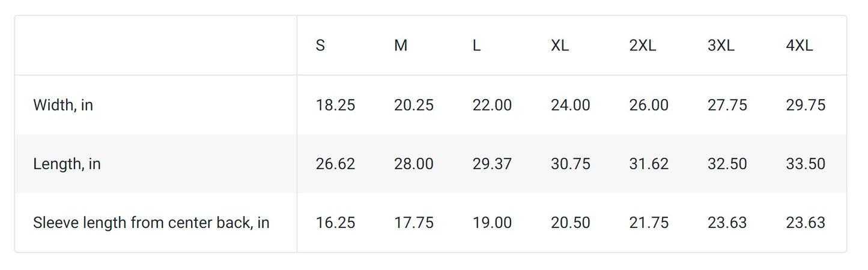This screenshot has width=868, height=270.
Task: Select the "Length, in" row label
Action: point(67,164)
